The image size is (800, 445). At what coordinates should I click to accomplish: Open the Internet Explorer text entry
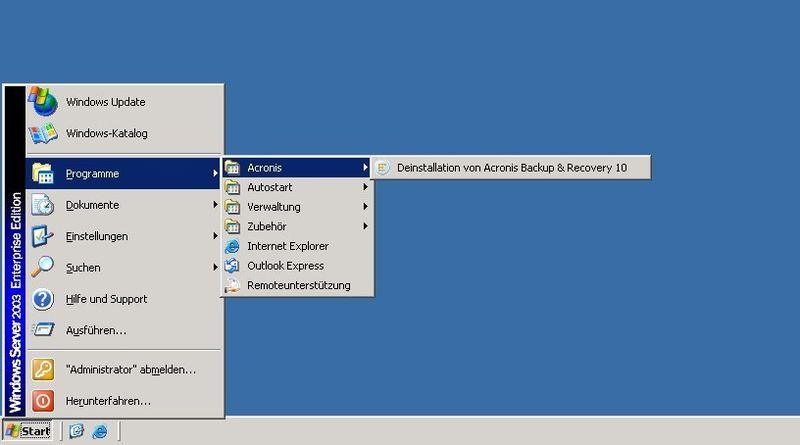tap(288, 246)
